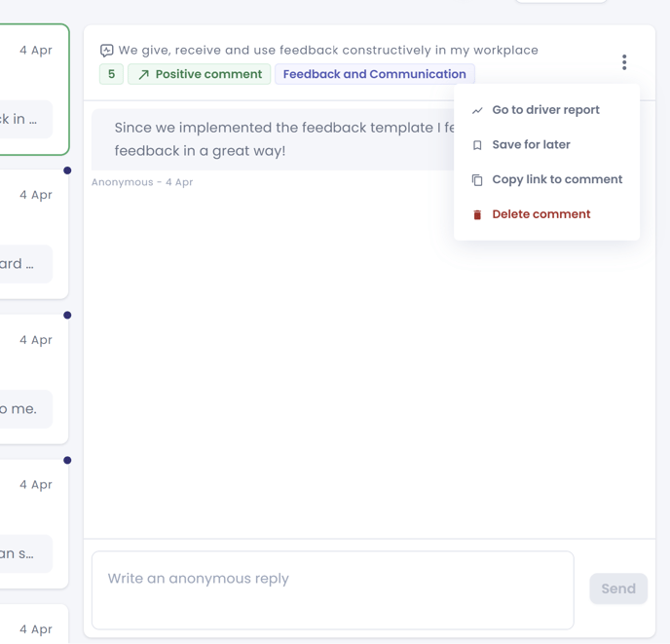Open the comment card ending in 'an s...'
Screen dimensions: 670x644
pos(32,524)
